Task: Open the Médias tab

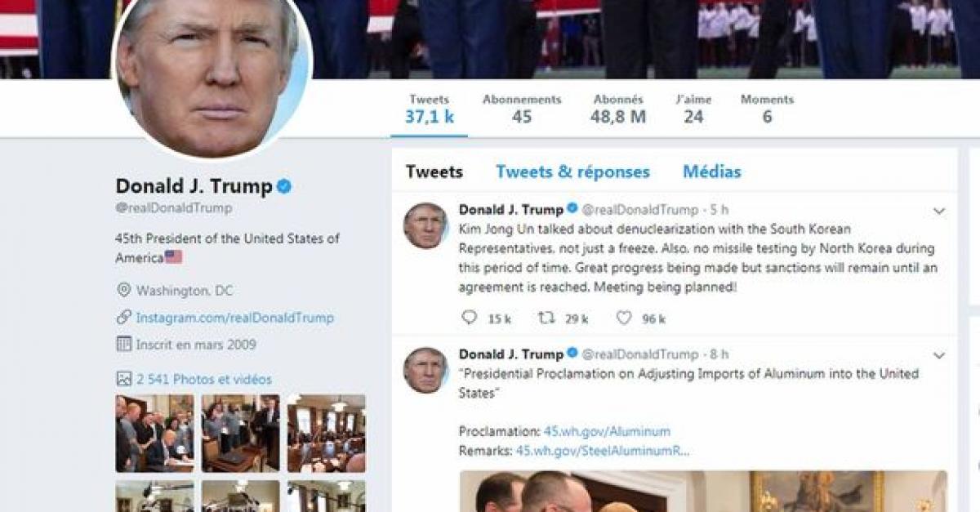Action: (x=712, y=172)
